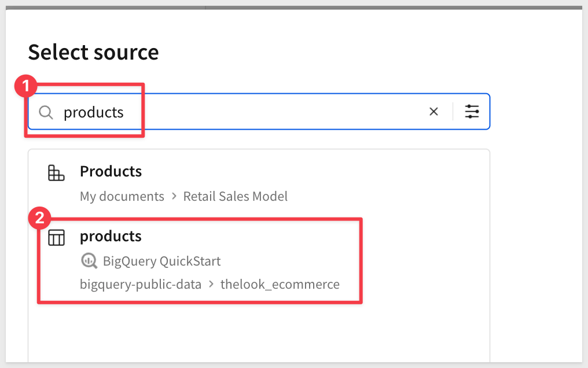Click the "My documents" breadcrumb
The image size is (588, 368).
(x=122, y=197)
